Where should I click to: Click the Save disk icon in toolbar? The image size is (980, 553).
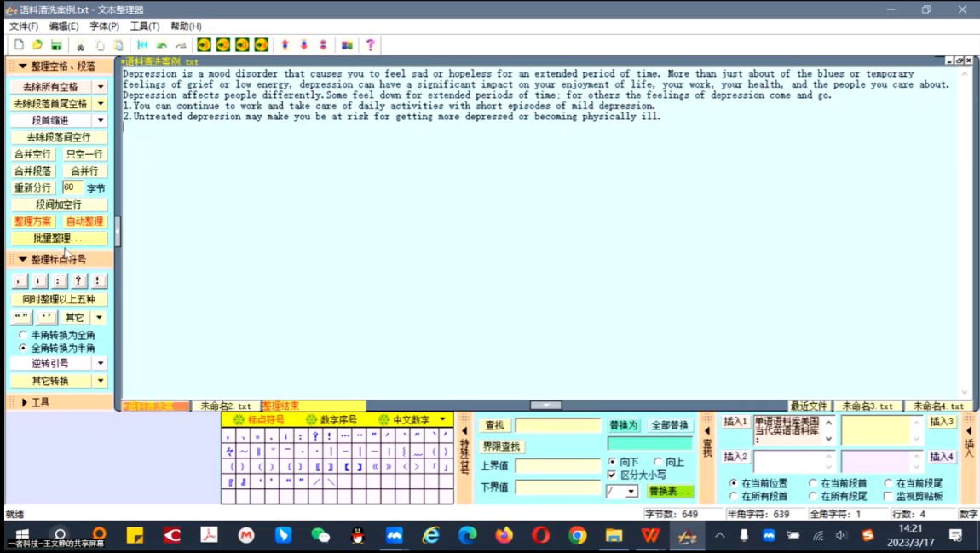click(56, 45)
